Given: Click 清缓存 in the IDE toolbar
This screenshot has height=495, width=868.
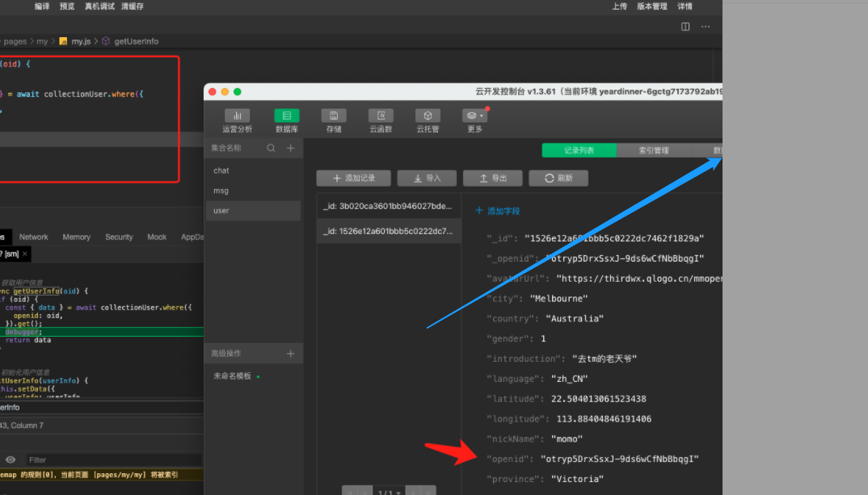Looking at the screenshot, I should point(133,6).
